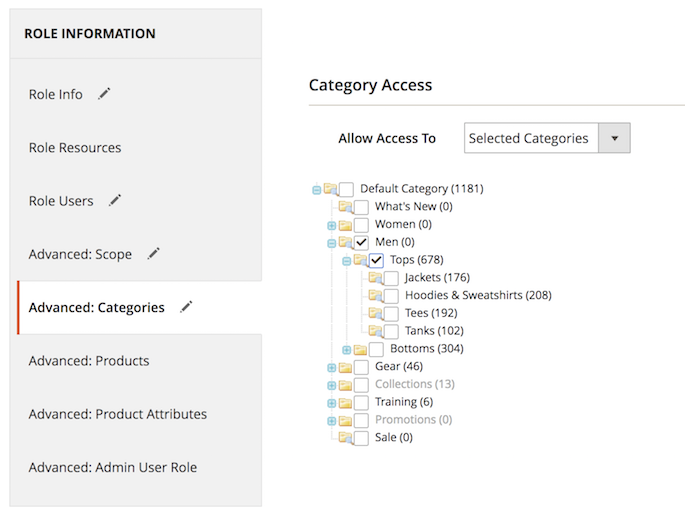The width and height of the screenshot is (685, 517).
Task: Uncheck the Tops category checkbox
Action: [376, 260]
